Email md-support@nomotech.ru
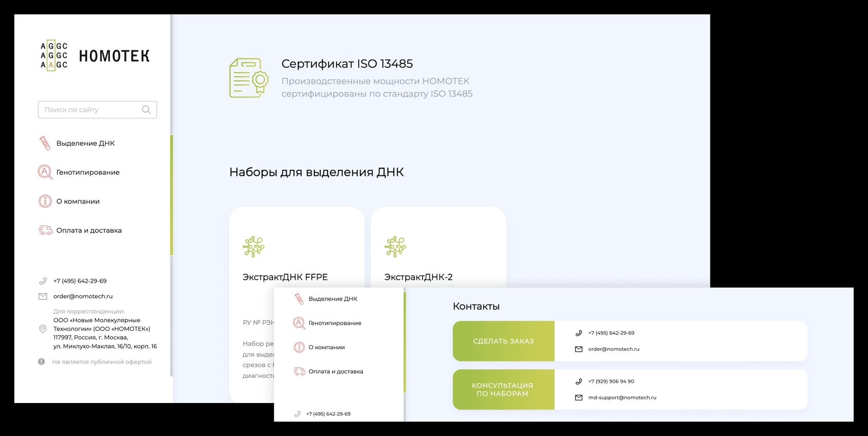868x436 pixels. (622, 398)
